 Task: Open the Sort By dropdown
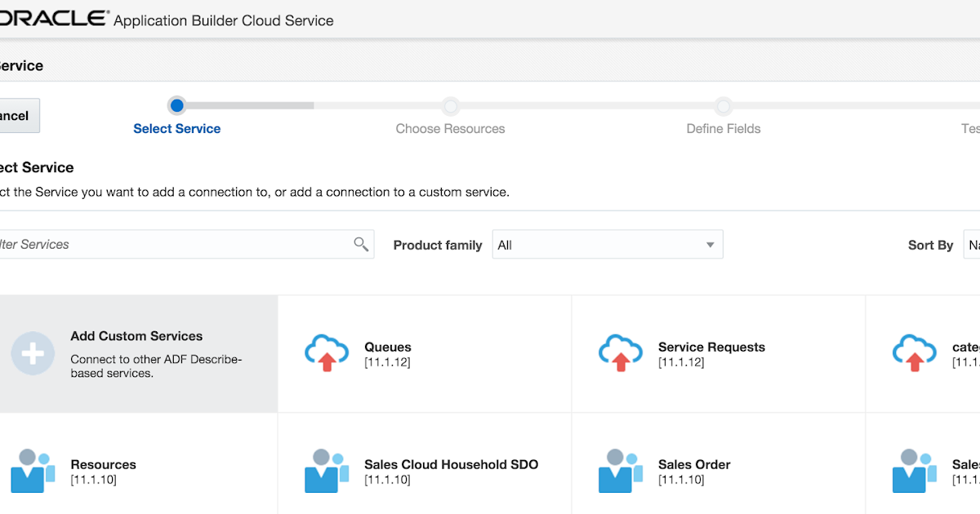[x=972, y=244]
